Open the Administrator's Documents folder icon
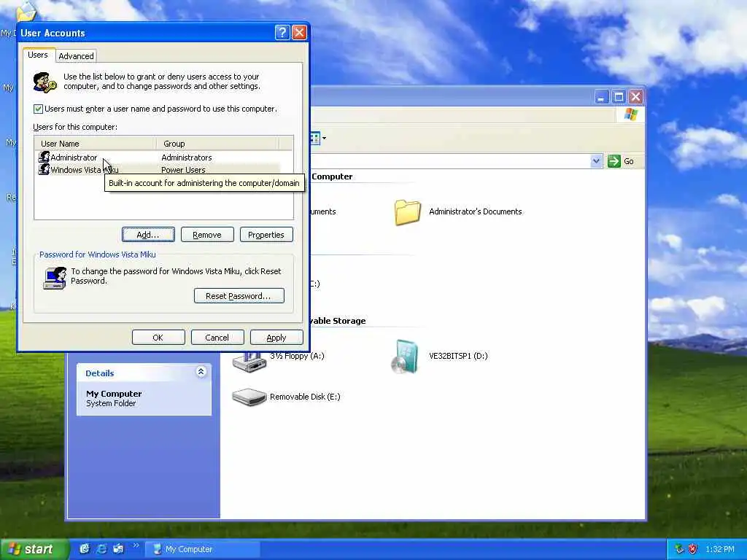The image size is (747, 560). click(x=407, y=212)
